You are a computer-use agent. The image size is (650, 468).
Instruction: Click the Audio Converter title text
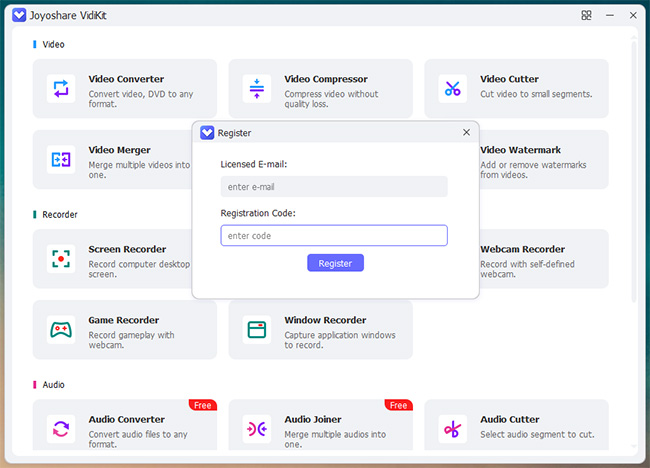[x=127, y=420]
